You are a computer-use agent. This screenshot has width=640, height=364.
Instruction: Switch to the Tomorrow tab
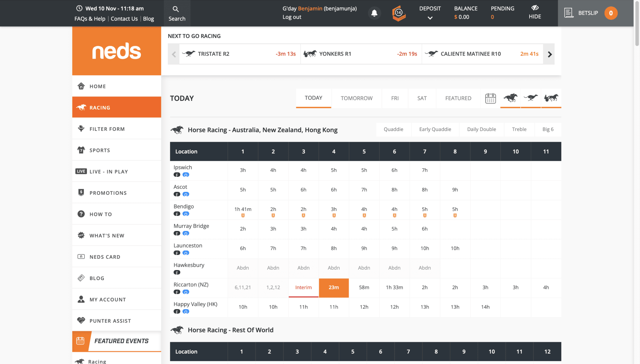click(x=357, y=98)
